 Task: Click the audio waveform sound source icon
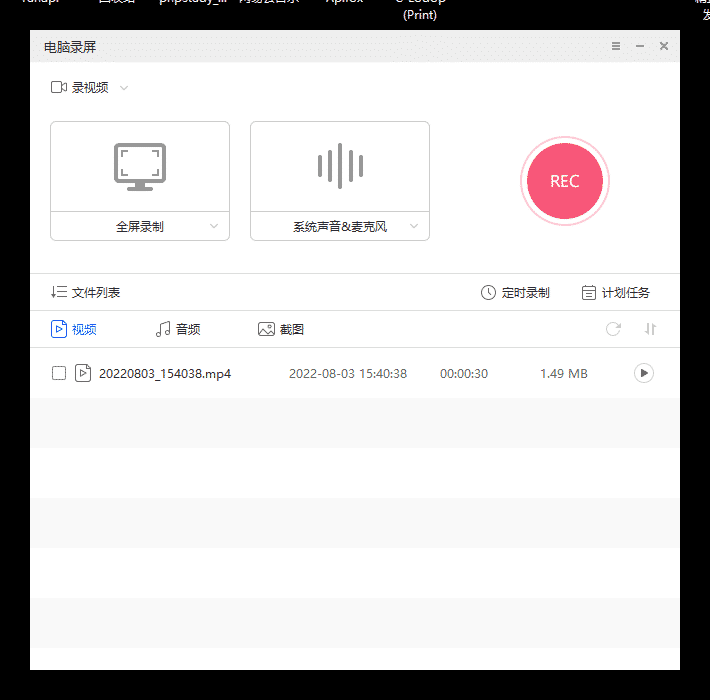pyautogui.click(x=340, y=166)
